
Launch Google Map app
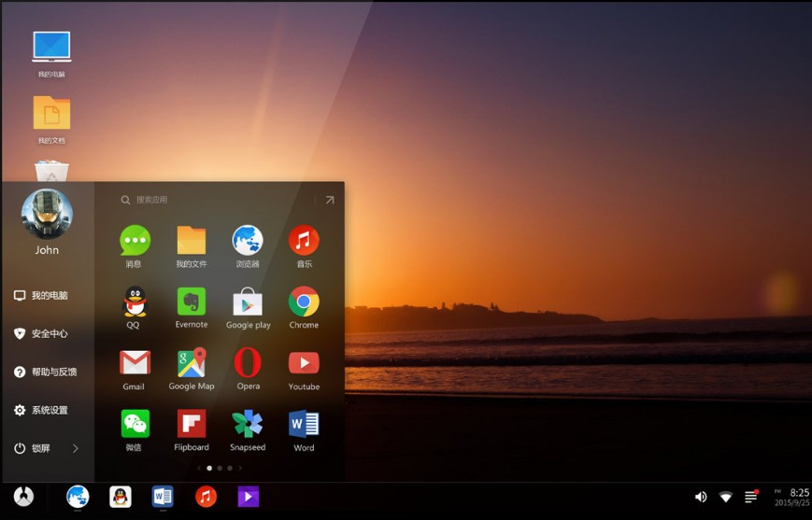(192, 363)
